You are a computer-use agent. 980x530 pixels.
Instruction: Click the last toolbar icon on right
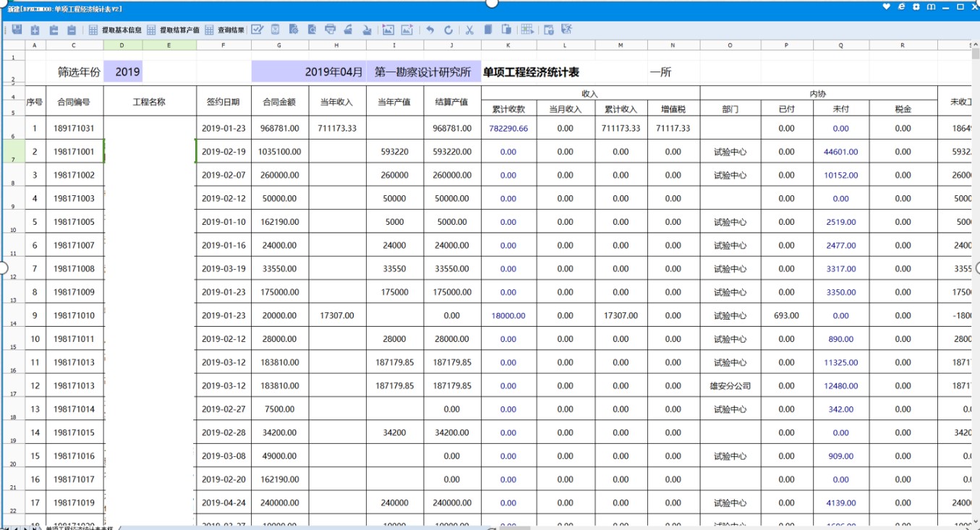[566, 30]
